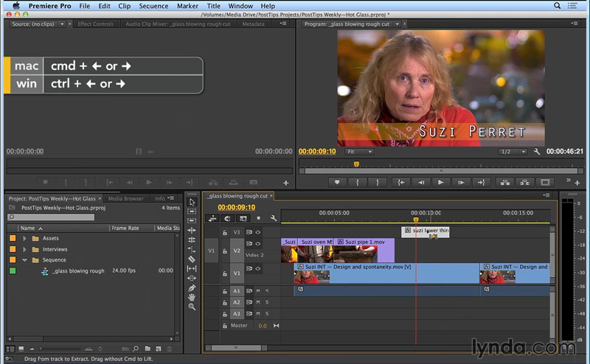Click the Extract button in Program monitor
Screen dimensions: 590x364
coord(525,183)
